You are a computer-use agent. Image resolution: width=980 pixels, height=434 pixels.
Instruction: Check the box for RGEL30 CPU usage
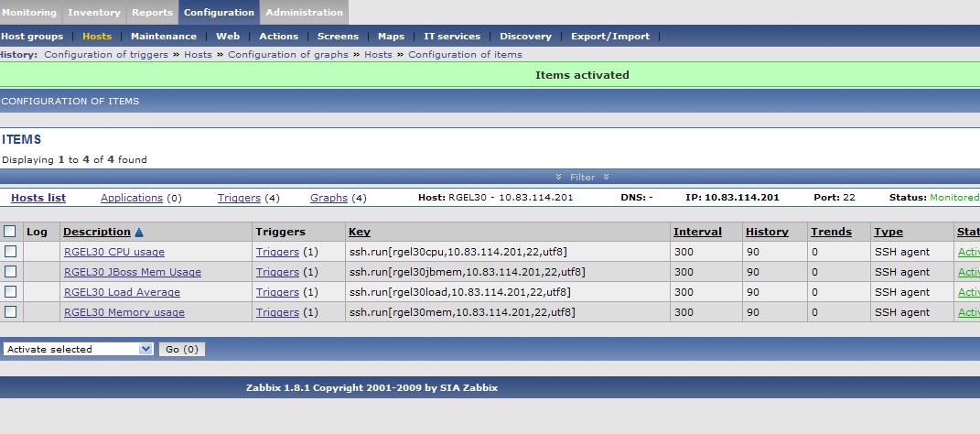tap(10, 252)
